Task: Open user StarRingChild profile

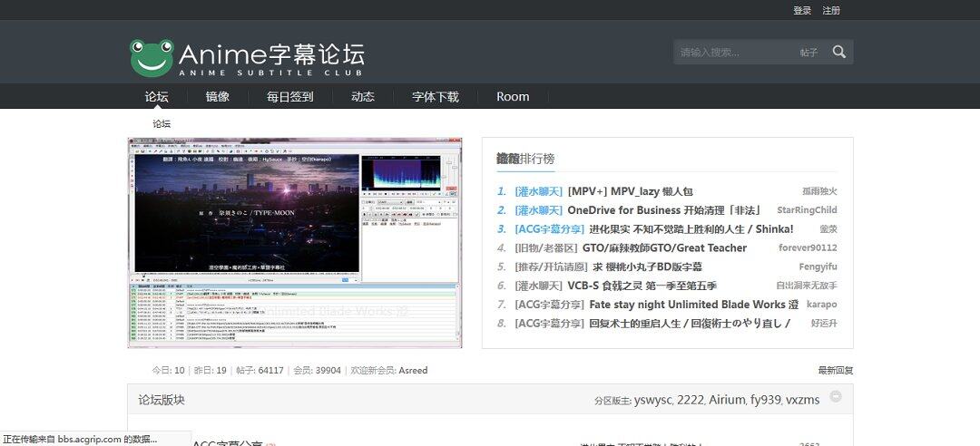Action: click(807, 210)
